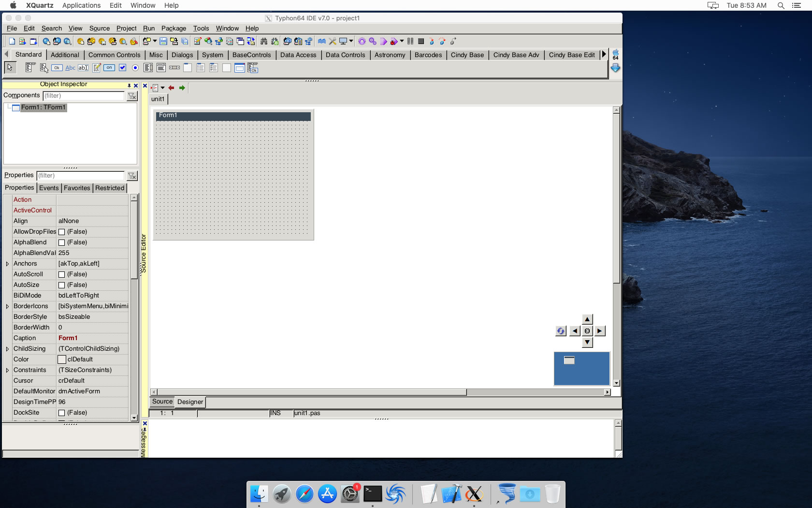Click the Components filter input field
Image resolution: width=812 pixels, height=508 pixels.
point(84,96)
